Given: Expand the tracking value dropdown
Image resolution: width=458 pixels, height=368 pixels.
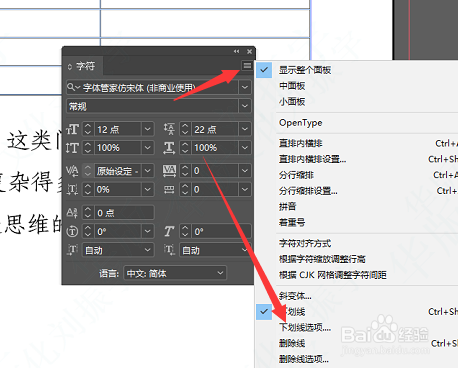Looking at the screenshot, I should click(x=245, y=171).
